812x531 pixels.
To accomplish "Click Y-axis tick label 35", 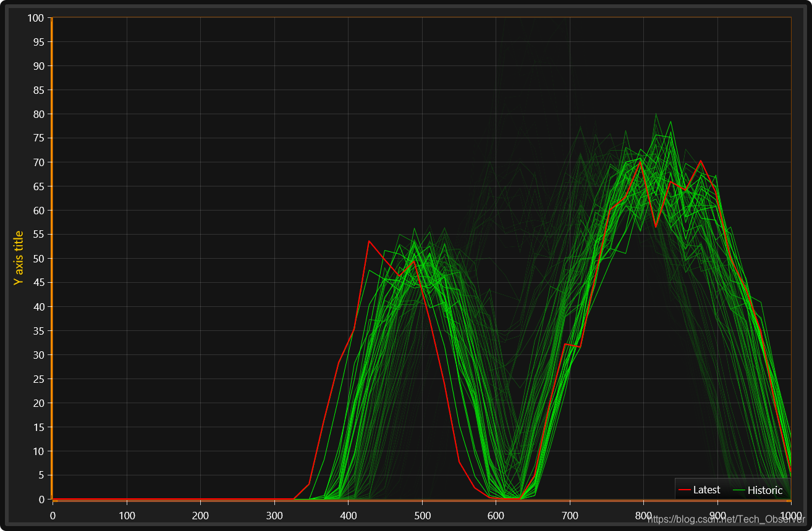I will 38,330.
